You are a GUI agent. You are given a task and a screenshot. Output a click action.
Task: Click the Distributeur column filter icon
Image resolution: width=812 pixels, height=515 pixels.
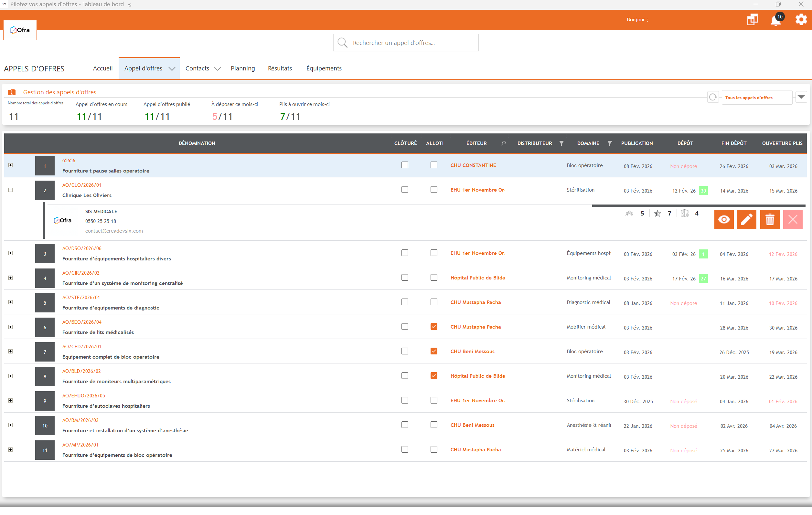(x=561, y=143)
